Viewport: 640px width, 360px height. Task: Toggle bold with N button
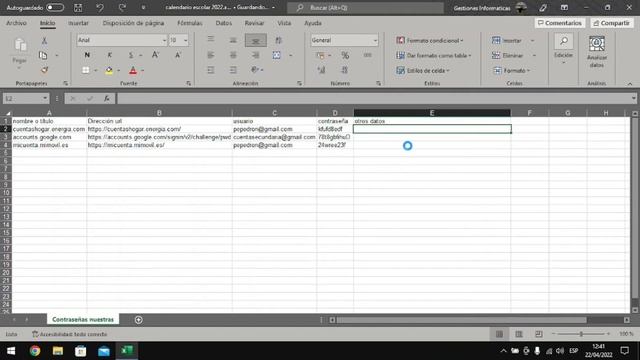coord(87,55)
